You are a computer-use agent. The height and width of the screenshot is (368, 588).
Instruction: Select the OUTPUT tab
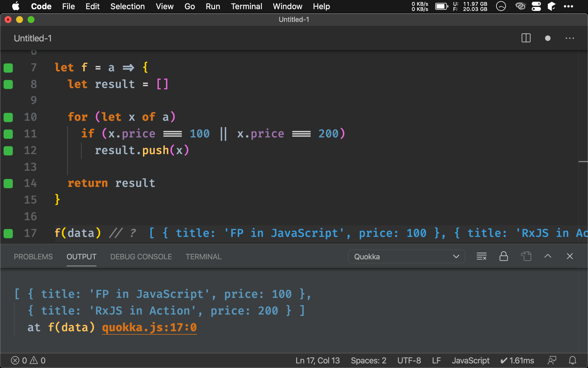click(82, 256)
